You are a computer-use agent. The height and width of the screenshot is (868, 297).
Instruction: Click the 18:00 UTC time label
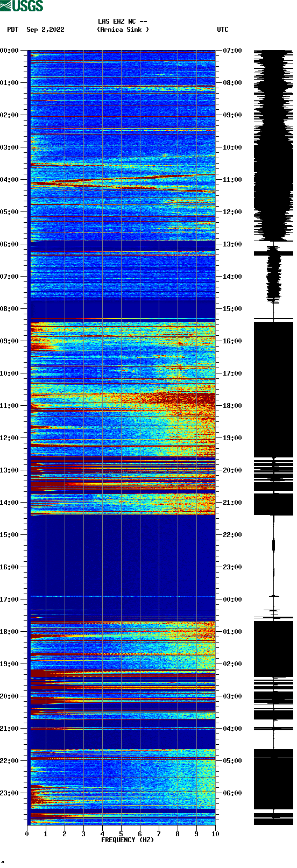pos(232,406)
